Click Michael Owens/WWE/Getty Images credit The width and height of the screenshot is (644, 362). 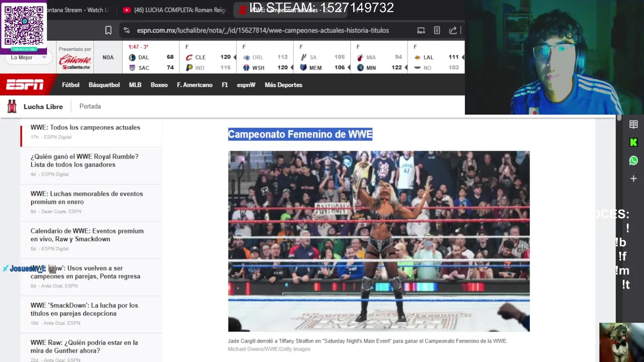pyautogui.click(x=269, y=349)
